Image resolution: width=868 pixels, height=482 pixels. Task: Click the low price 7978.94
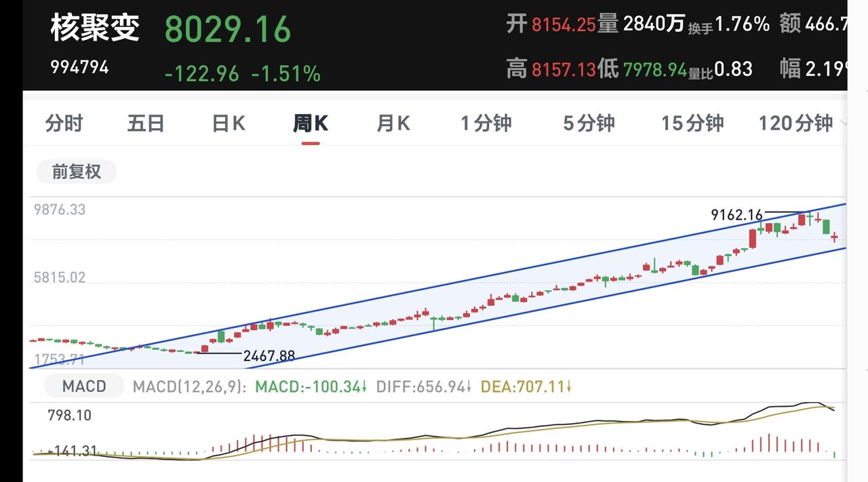[x=655, y=68]
